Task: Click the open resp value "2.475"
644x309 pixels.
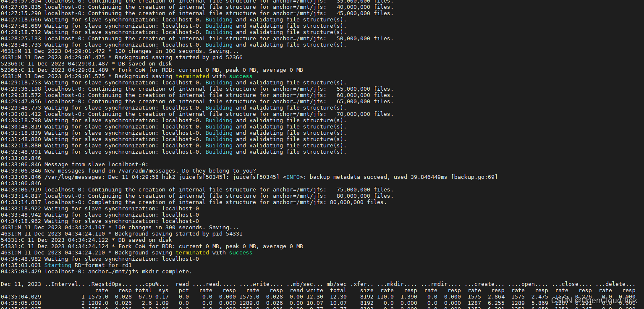Action: point(539,297)
